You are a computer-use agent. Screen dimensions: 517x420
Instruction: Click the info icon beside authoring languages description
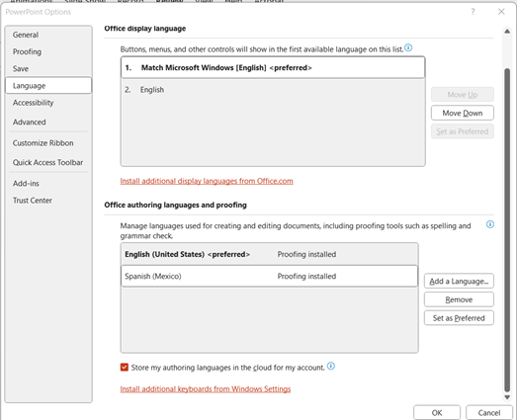(x=490, y=224)
